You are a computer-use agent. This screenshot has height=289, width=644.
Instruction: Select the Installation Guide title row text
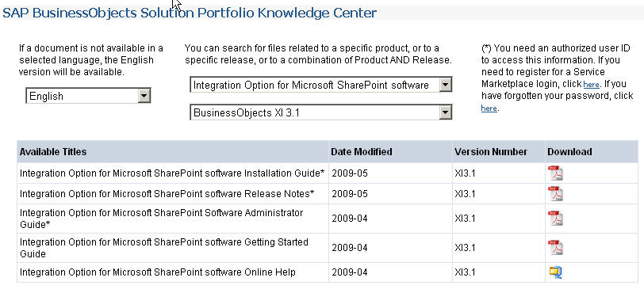[x=172, y=173]
